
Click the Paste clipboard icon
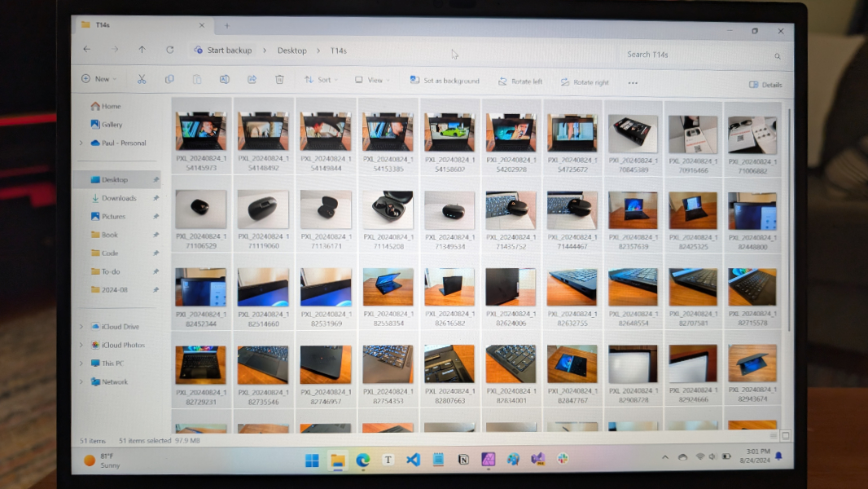[197, 80]
